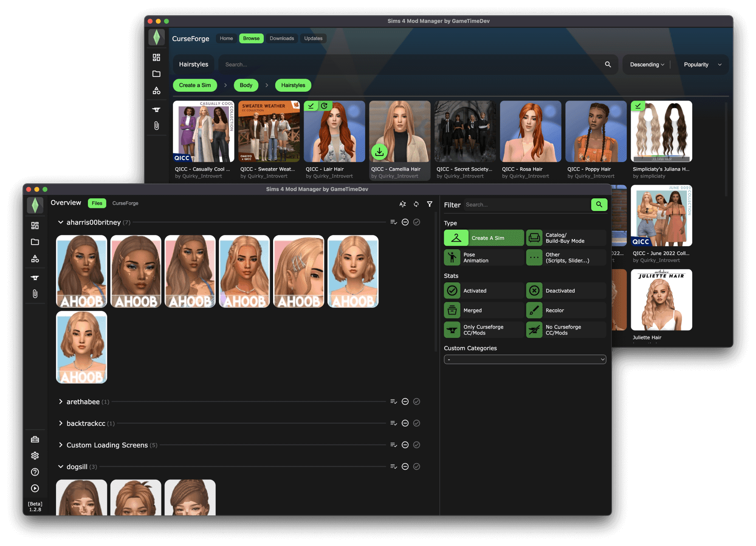Click Filter search input field
The width and height of the screenshot is (756, 546).
click(527, 205)
